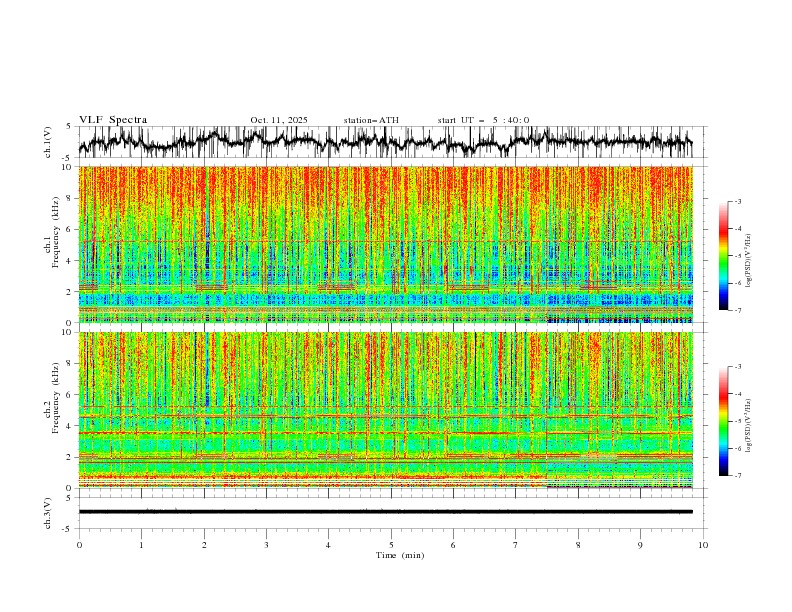The height and width of the screenshot is (612, 792).
Task: Click time axis tick label "2"
Action: pyautogui.click(x=204, y=545)
